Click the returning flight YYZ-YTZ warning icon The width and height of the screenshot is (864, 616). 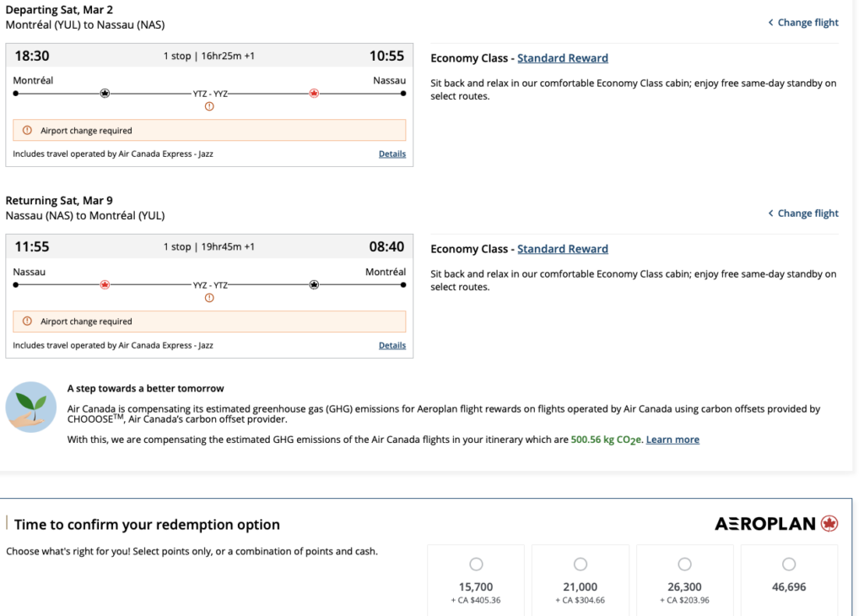pos(209,298)
